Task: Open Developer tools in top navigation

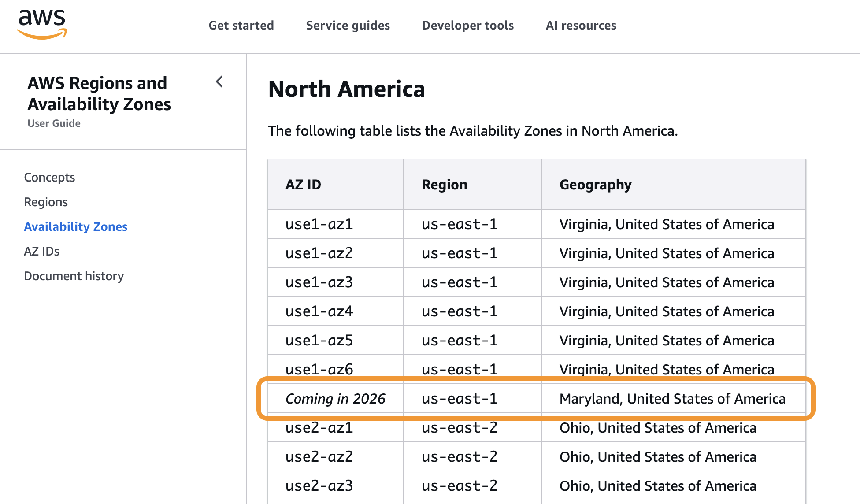Action: pos(467,26)
